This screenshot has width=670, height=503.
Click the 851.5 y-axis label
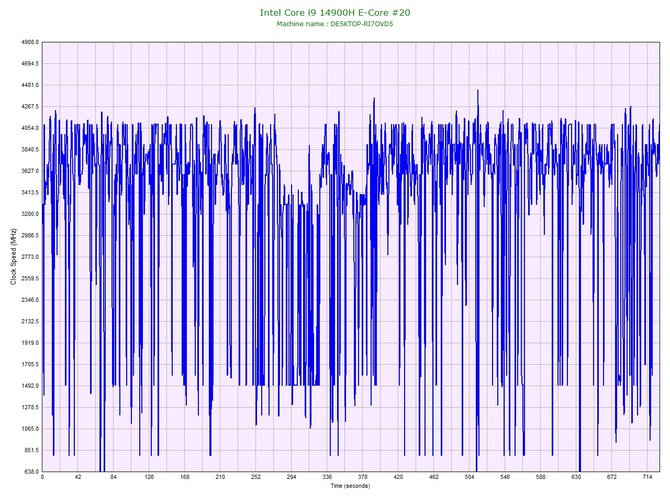[x=31, y=450]
